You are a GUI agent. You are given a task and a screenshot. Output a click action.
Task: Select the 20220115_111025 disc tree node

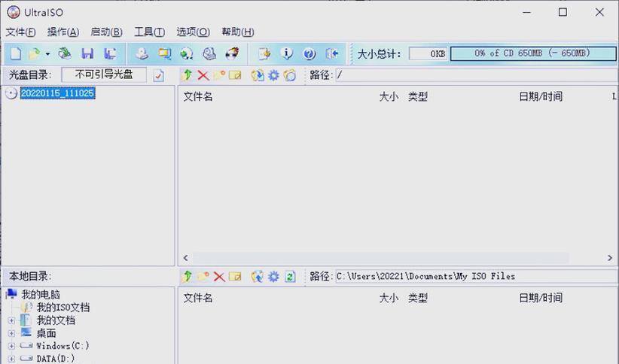pos(58,93)
